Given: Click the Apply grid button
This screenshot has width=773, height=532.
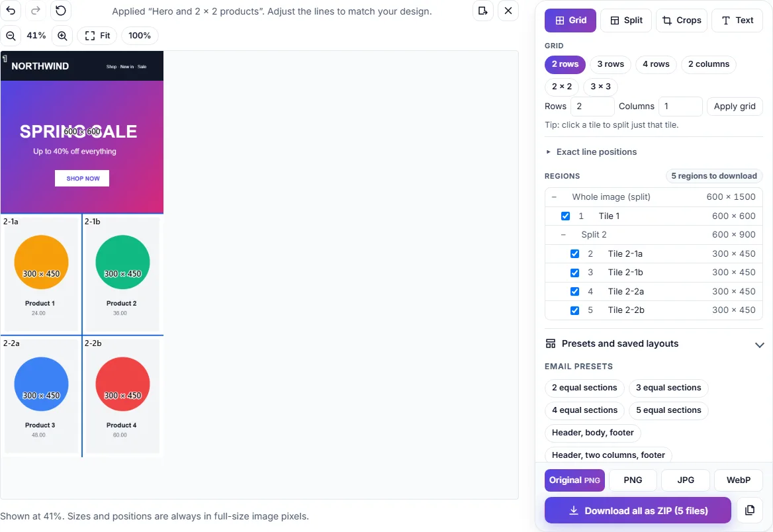Looking at the screenshot, I should (735, 106).
